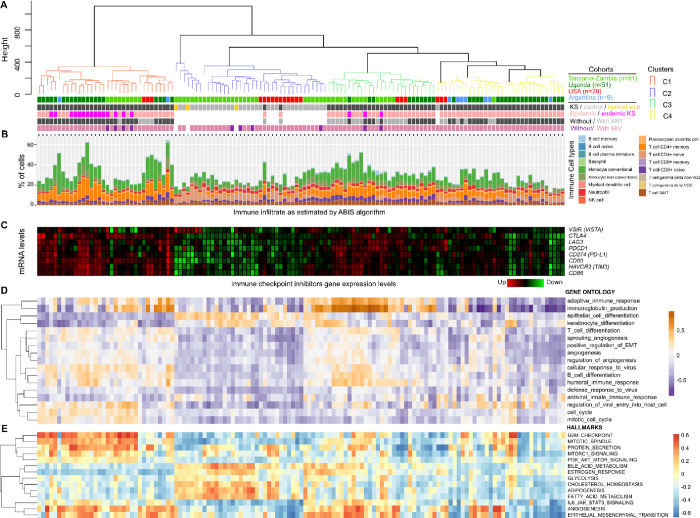This screenshot has height=518, width=700.
Task: Click the C3 green cluster legend icon
Action: click(x=652, y=104)
